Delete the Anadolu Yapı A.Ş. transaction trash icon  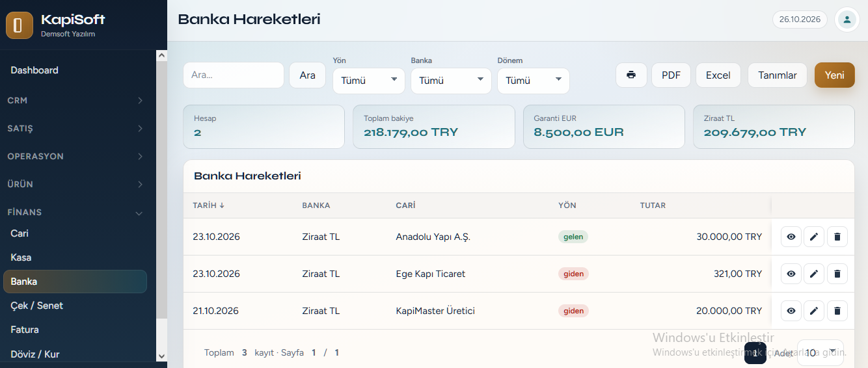[837, 237]
